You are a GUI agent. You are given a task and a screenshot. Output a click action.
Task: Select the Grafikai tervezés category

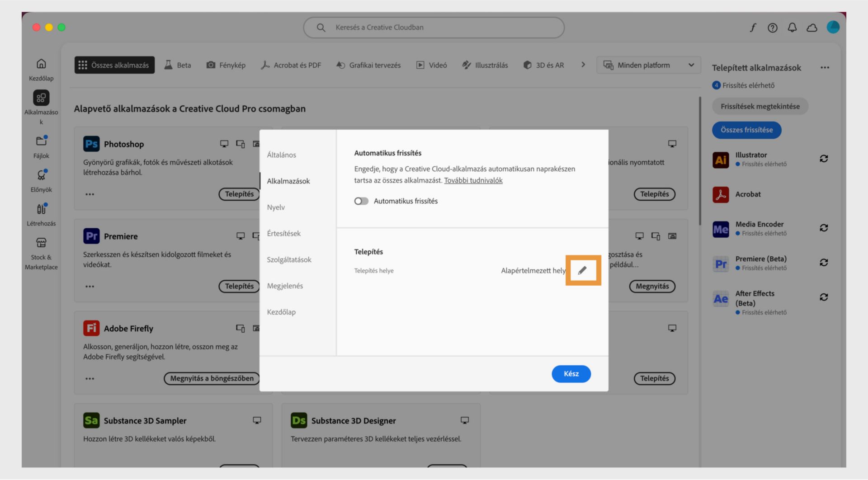(368, 65)
